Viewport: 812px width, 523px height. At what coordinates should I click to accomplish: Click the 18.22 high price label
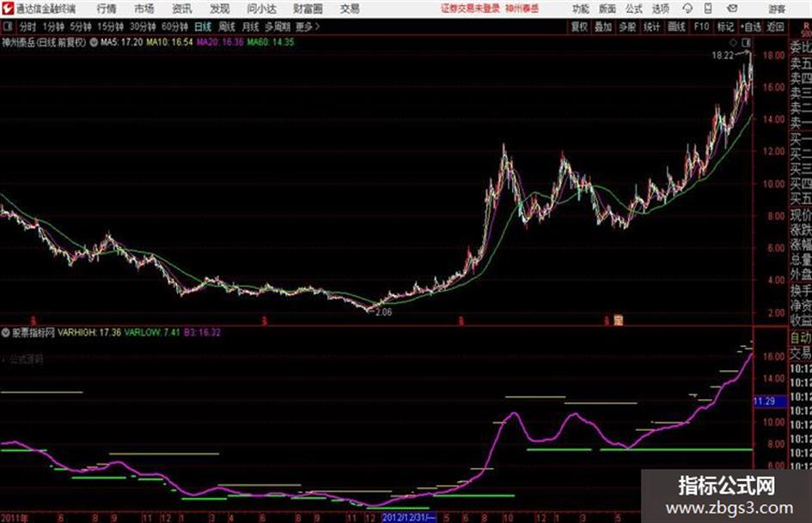(x=723, y=56)
